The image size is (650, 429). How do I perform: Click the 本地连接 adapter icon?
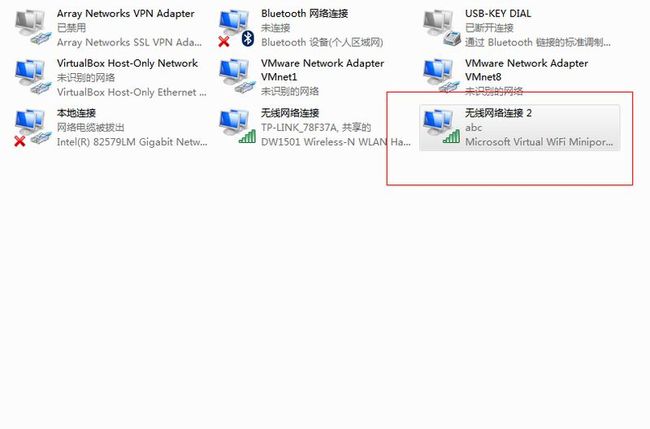click(32, 128)
